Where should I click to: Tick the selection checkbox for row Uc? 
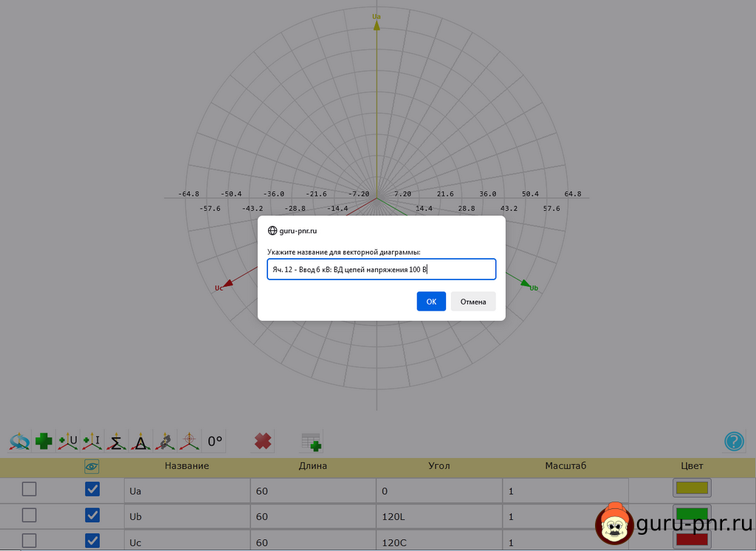[x=29, y=541]
